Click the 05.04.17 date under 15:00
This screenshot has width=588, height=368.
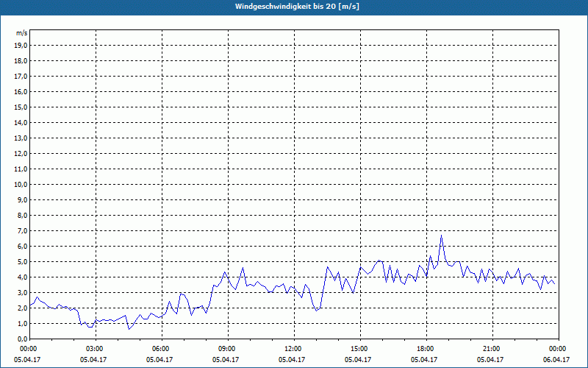pyautogui.click(x=358, y=359)
